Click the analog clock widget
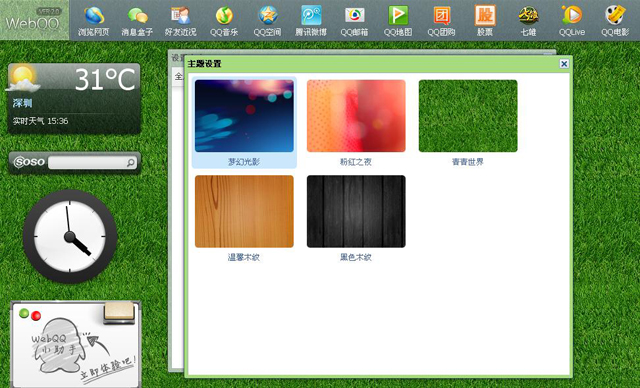The height and width of the screenshot is (388, 640). (x=70, y=237)
